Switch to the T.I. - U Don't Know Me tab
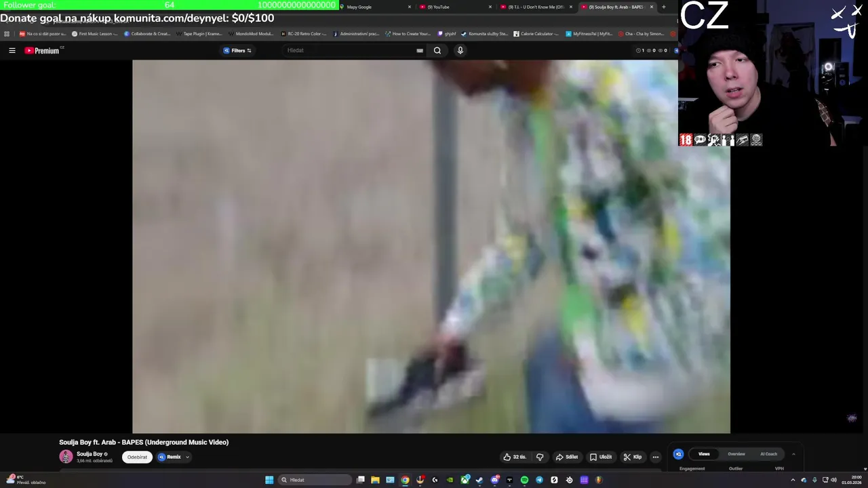Image resolution: width=868 pixels, height=488 pixels. click(x=536, y=7)
